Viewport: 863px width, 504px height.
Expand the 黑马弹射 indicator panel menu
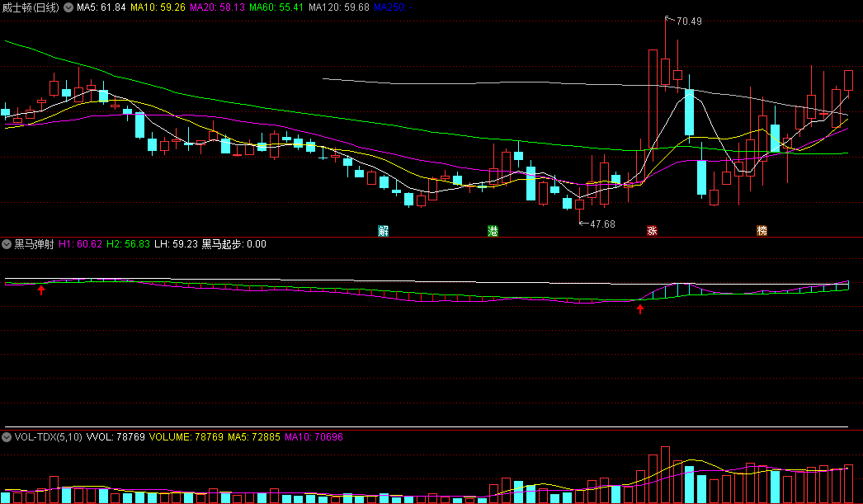pos(7,244)
